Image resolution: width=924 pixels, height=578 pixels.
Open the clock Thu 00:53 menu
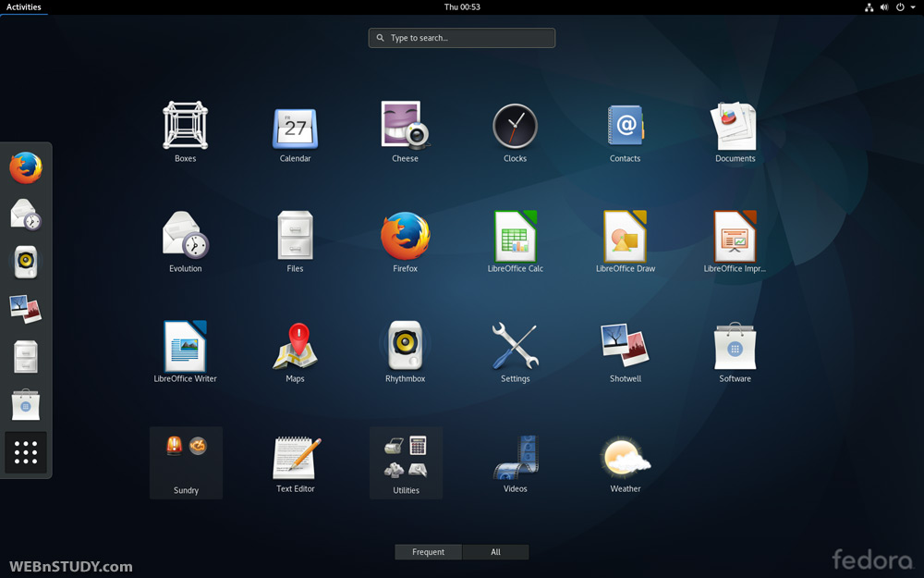click(x=462, y=7)
